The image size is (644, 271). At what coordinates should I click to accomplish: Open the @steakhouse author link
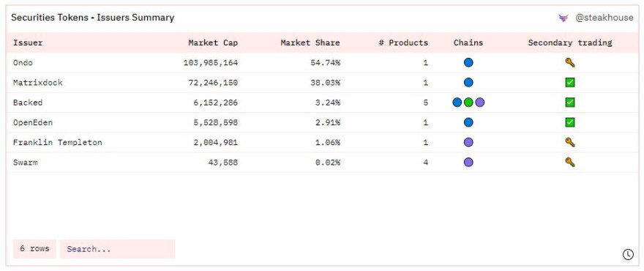[x=604, y=18]
